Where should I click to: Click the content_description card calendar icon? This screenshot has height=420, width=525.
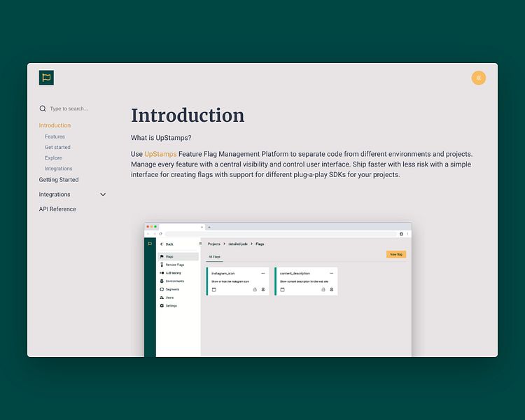tap(282, 290)
